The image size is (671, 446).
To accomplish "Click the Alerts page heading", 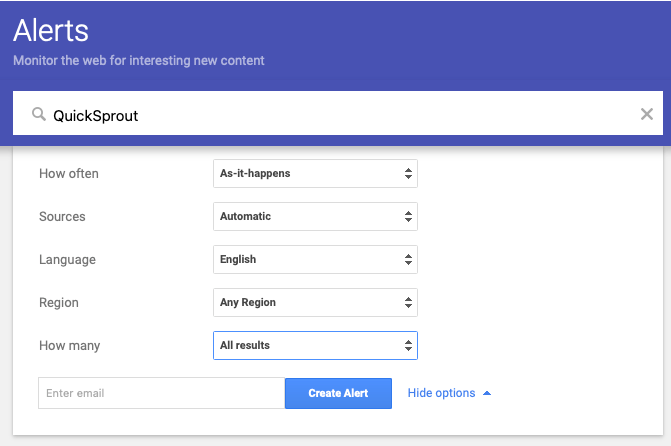I will click(x=51, y=30).
